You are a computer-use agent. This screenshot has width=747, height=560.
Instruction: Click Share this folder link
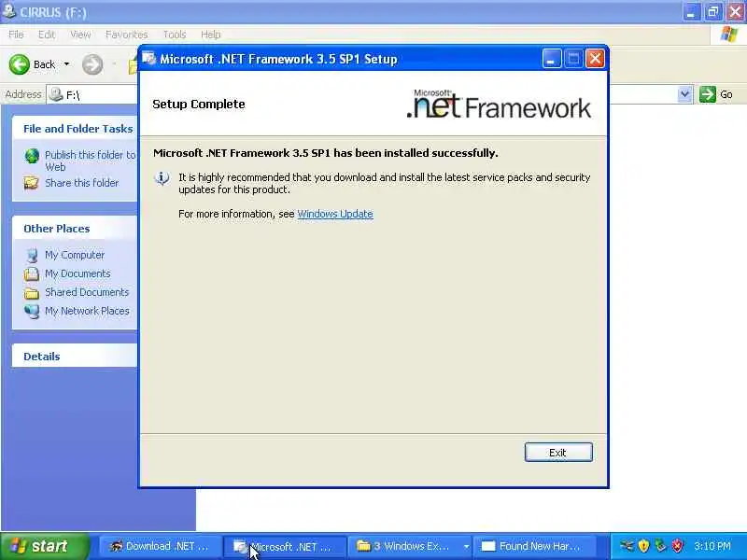tap(81, 183)
